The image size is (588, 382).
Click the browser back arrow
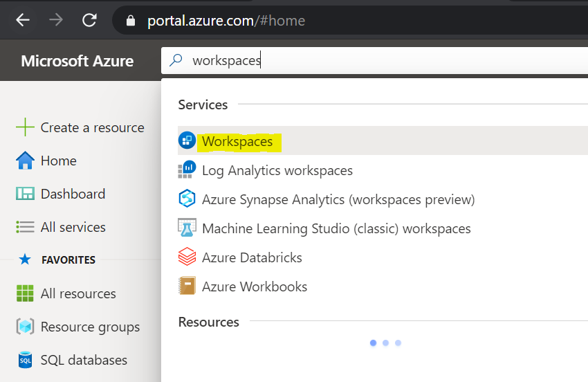[23, 20]
